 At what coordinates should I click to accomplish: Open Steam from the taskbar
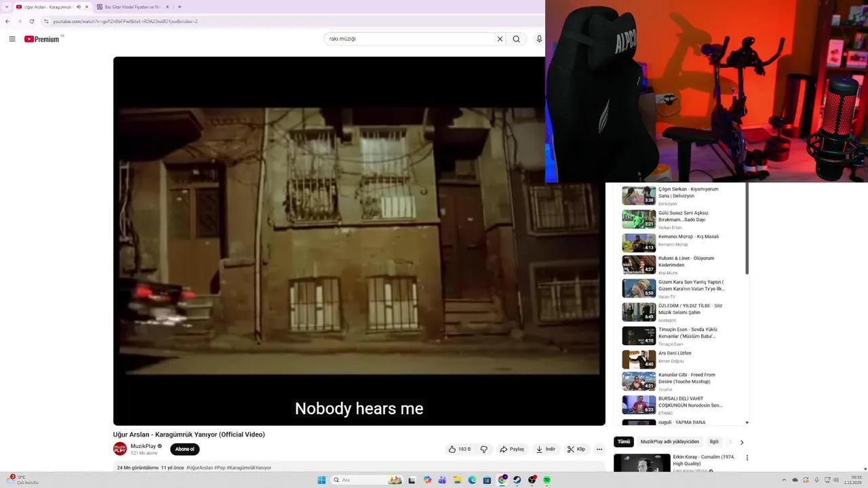click(x=517, y=480)
